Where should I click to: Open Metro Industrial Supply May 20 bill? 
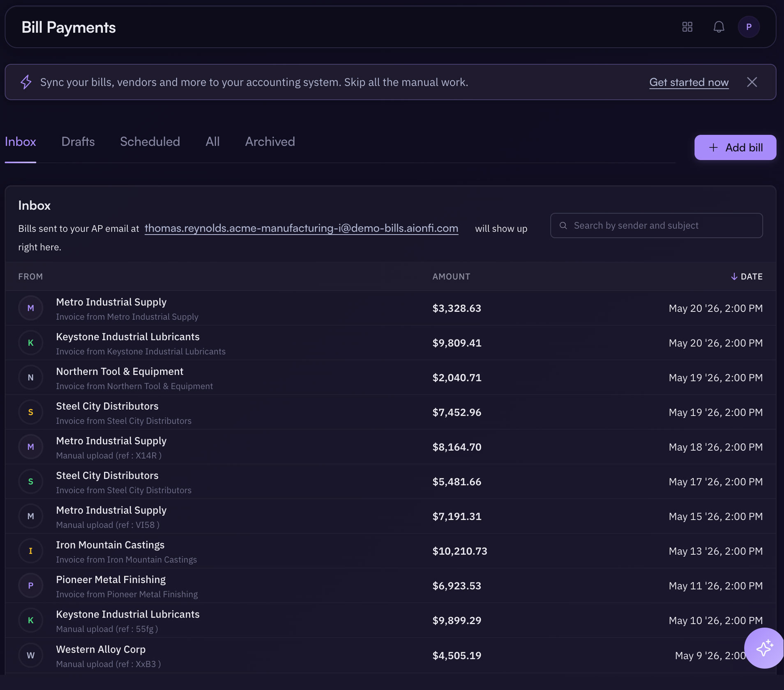coord(390,308)
